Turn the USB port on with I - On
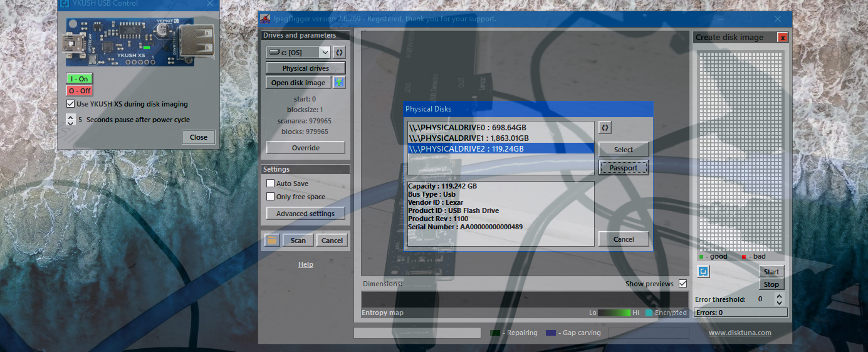The image size is (868, 352). (79, 79)
